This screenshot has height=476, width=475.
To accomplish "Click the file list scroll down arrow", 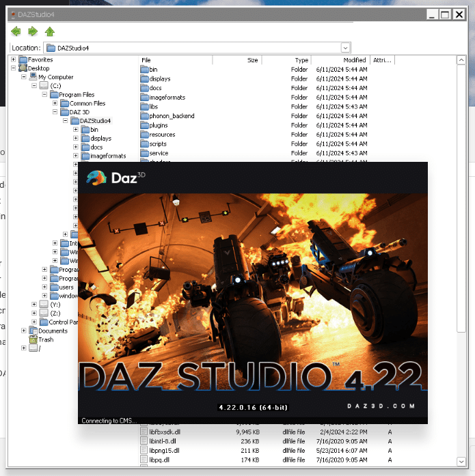I will click(461, 462).
